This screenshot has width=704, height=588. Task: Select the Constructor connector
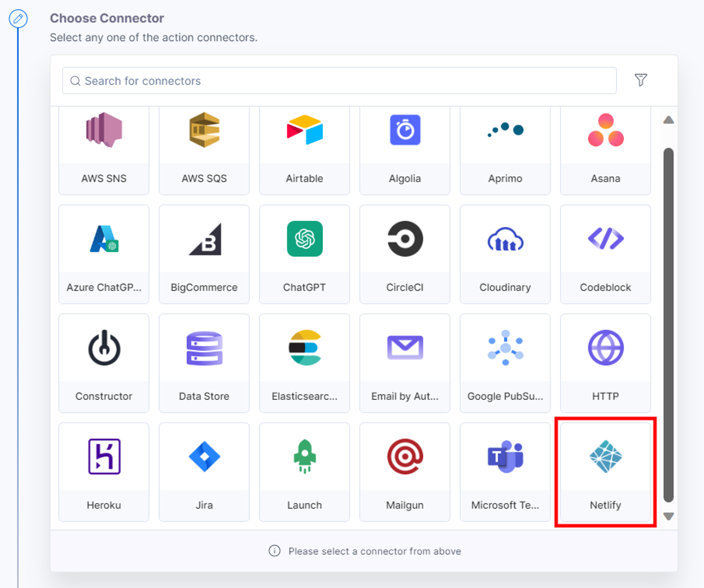pos(104,363)
